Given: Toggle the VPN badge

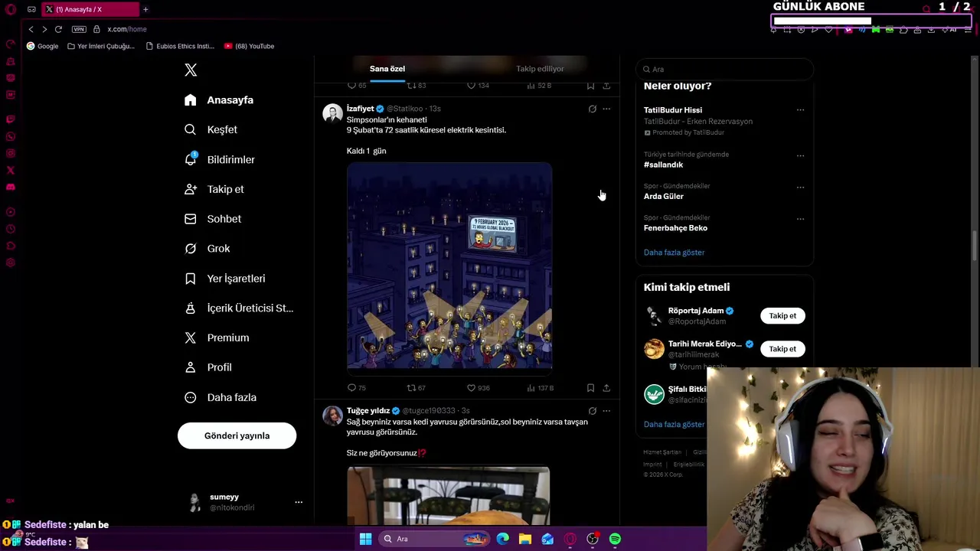Looking at the screenshot, I should point(79,29).
